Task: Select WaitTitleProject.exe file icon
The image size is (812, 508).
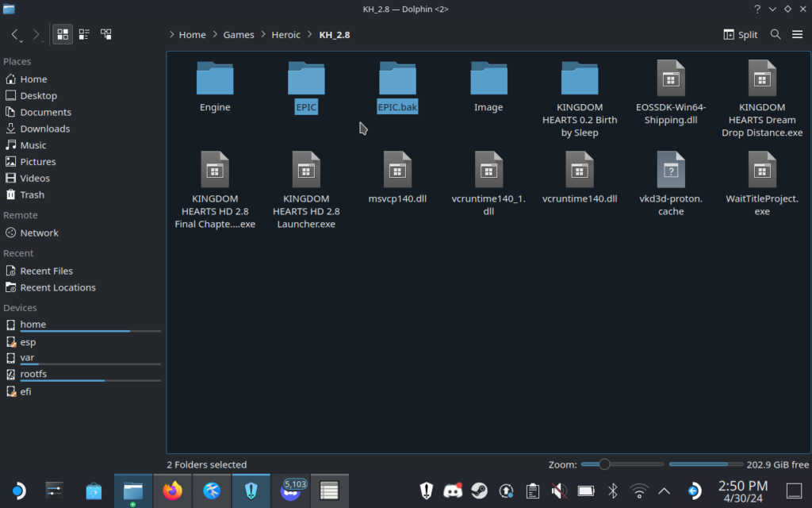Action: click(x=762, y=170)
